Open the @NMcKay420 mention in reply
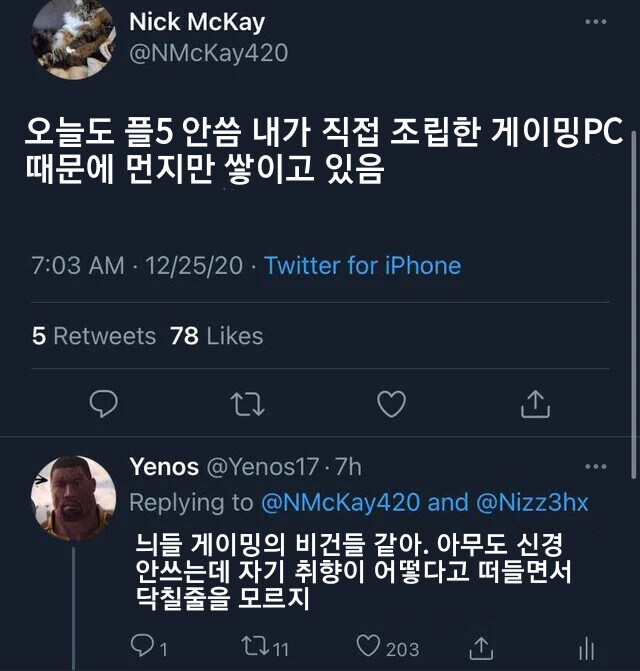This screenshot has height=671, width=640. 340,501
